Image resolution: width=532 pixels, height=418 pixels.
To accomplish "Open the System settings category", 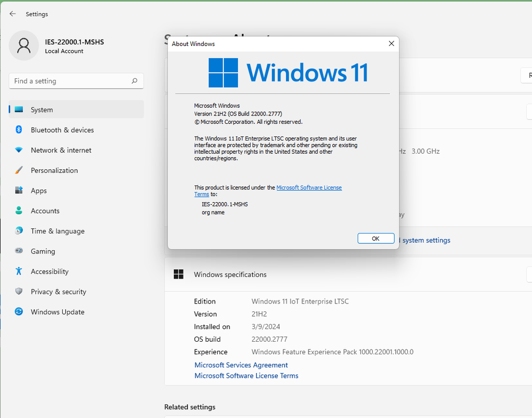I will [76, 110].
